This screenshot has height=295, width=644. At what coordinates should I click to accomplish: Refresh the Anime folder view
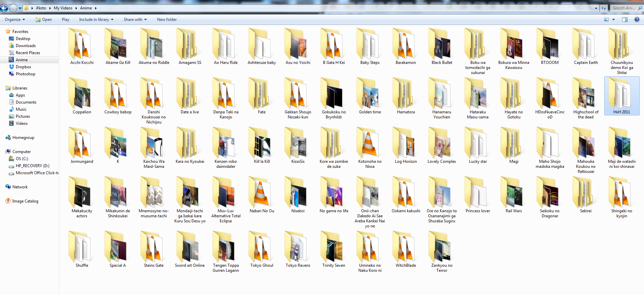[x=604, y=8]
